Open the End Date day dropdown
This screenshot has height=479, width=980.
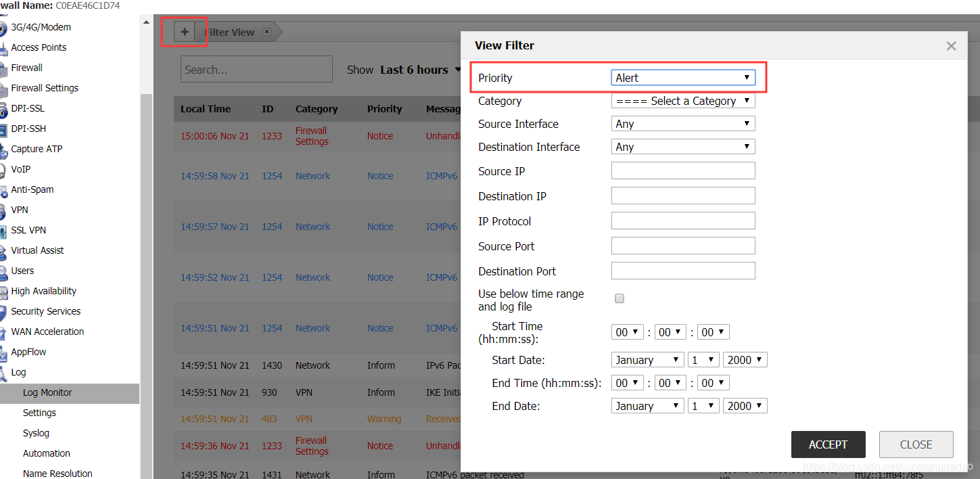(x=703, y=406)
